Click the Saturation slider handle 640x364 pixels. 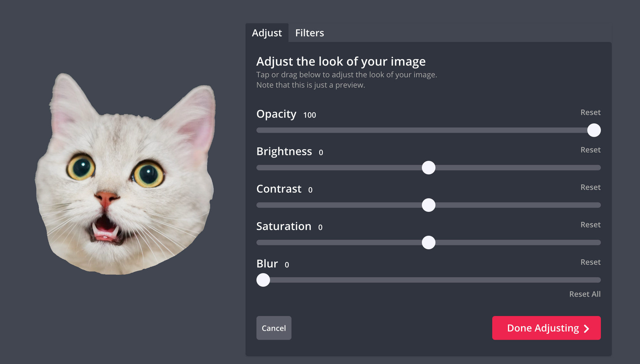tap(428, 242)
